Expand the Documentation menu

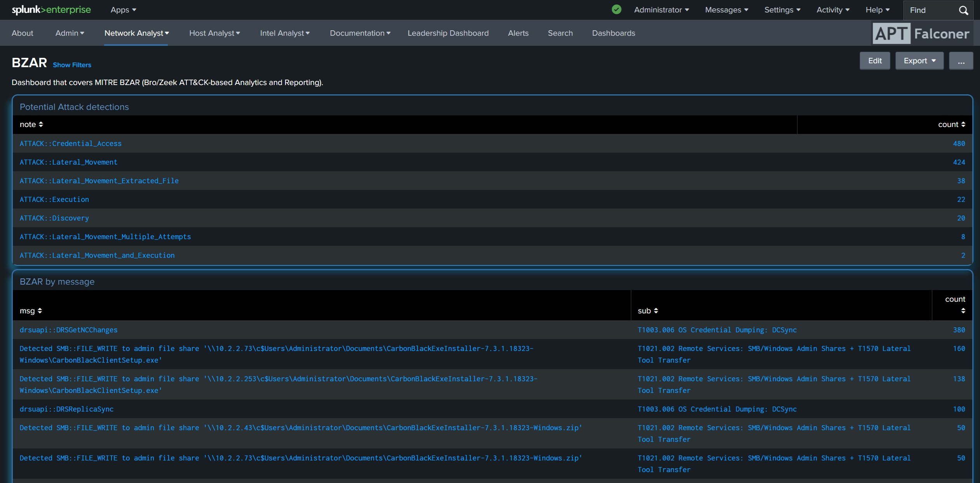[360, 33]
